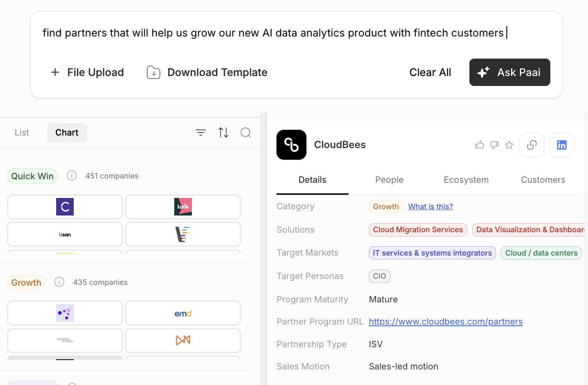Click the Growth section info icon
The height and width of the screenshot is (385, 588).
59,282
